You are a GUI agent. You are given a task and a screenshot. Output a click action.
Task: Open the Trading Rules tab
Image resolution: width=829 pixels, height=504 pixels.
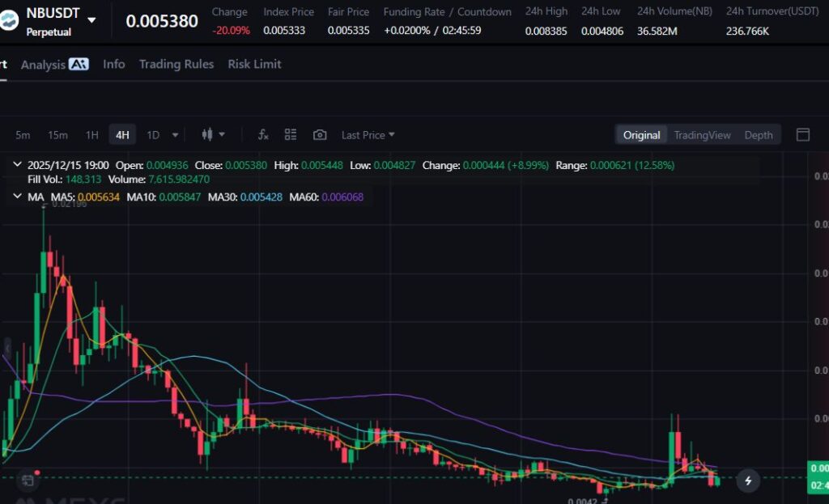tap(176, 64)
